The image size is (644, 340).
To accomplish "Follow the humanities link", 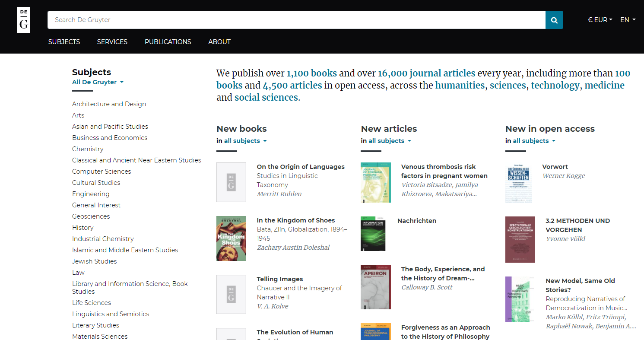I will (460, 86).
